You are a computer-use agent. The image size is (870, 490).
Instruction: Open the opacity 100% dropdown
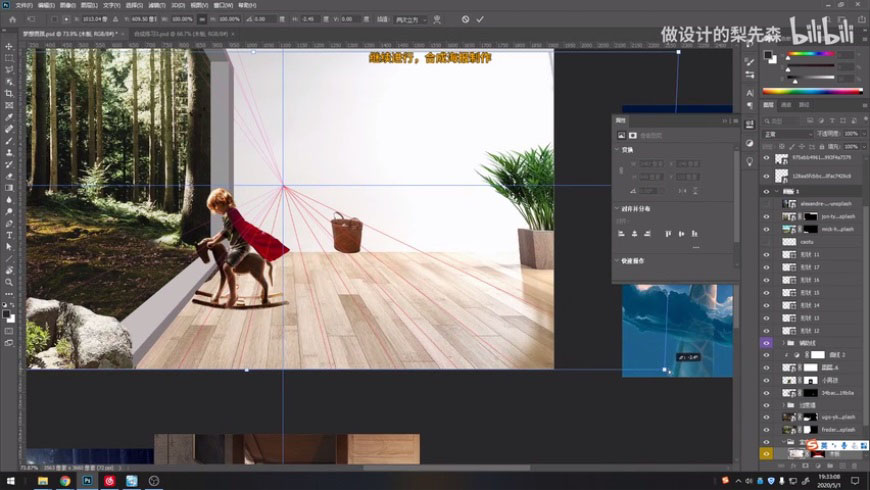[x=864, y=134]
